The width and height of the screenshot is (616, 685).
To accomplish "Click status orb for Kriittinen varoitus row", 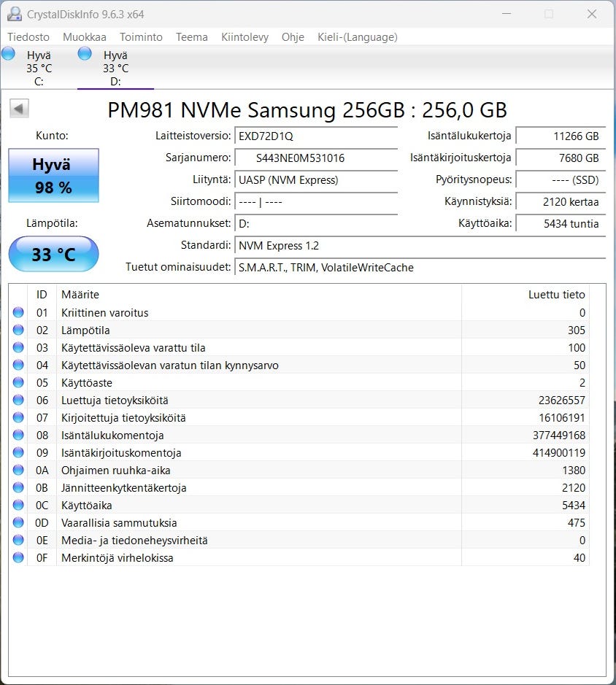I will coord(18,312).
